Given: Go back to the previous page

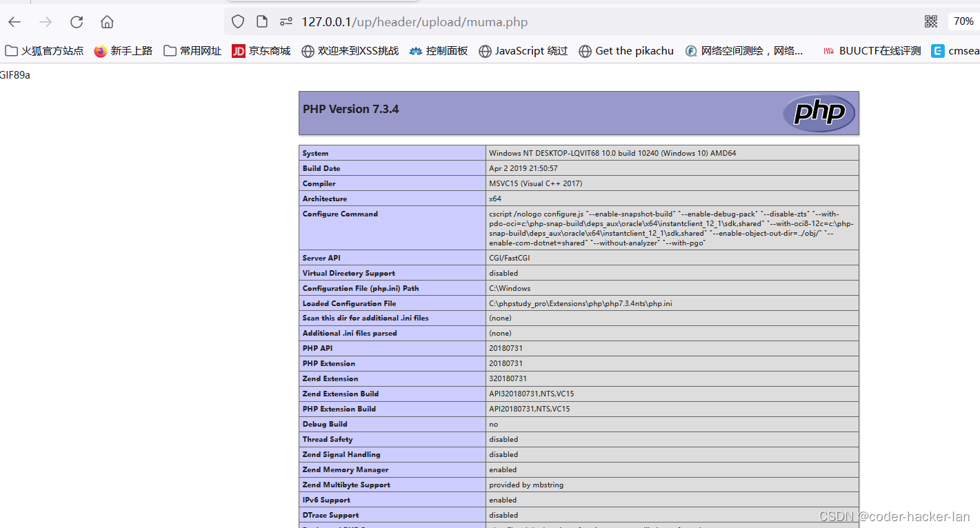Looking at the screenshot, I should tap(14, 22).
